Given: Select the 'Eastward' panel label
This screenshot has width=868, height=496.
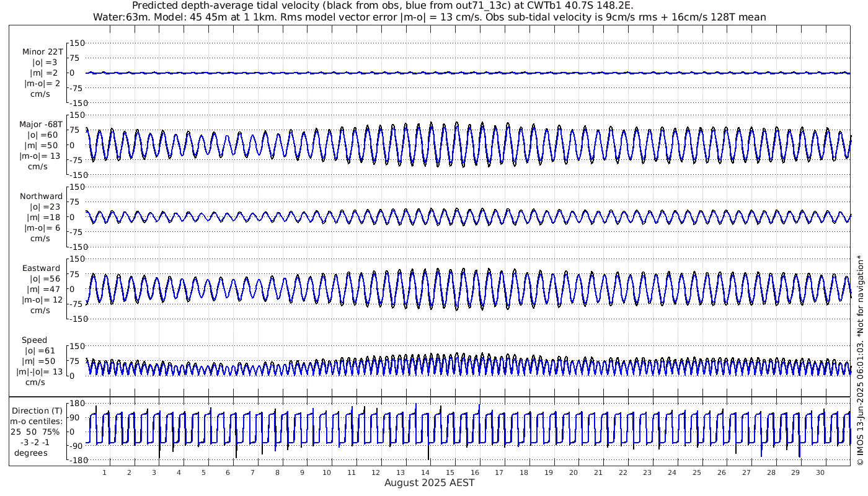Looking at the screenshot, I should (x=42, y=268).
